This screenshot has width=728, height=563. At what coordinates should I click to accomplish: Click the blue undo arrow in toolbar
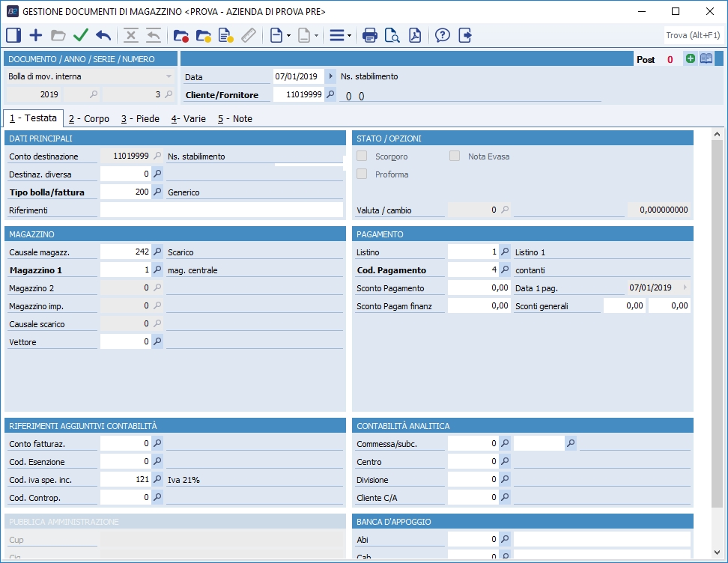tap(103, 35)
